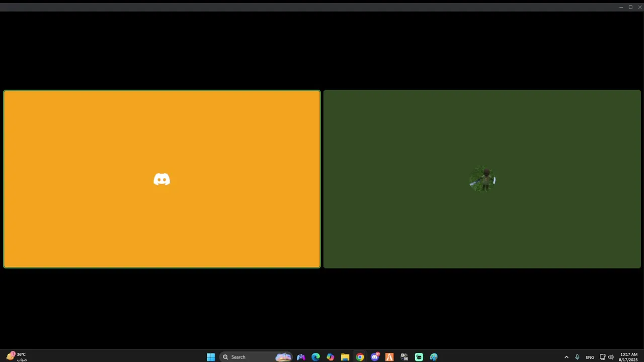Open the Copilot app from taskbar
This screenshot has width=644, height=362.
[330, 357]
